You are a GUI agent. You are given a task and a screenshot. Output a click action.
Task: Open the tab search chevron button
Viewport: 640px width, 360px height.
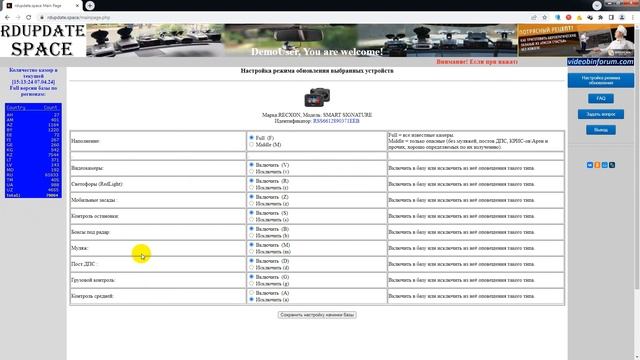click(x=597, y=5)
